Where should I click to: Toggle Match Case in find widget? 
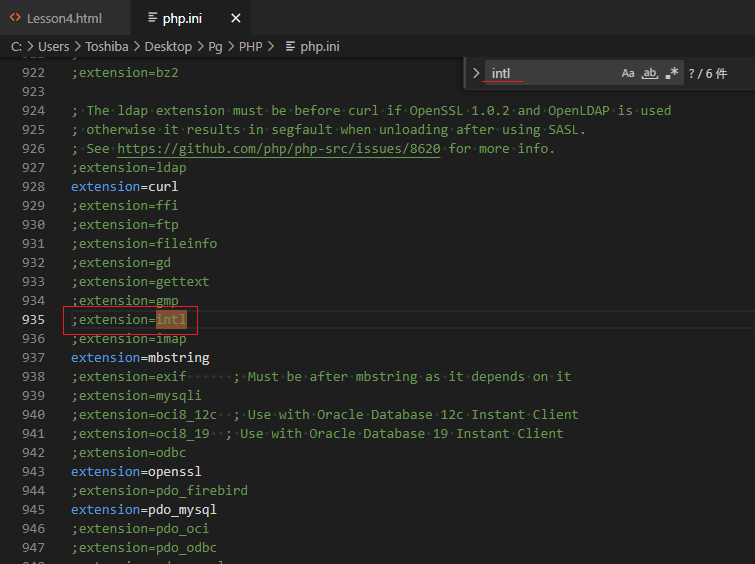pyautogui.click(x=627, y=73)
